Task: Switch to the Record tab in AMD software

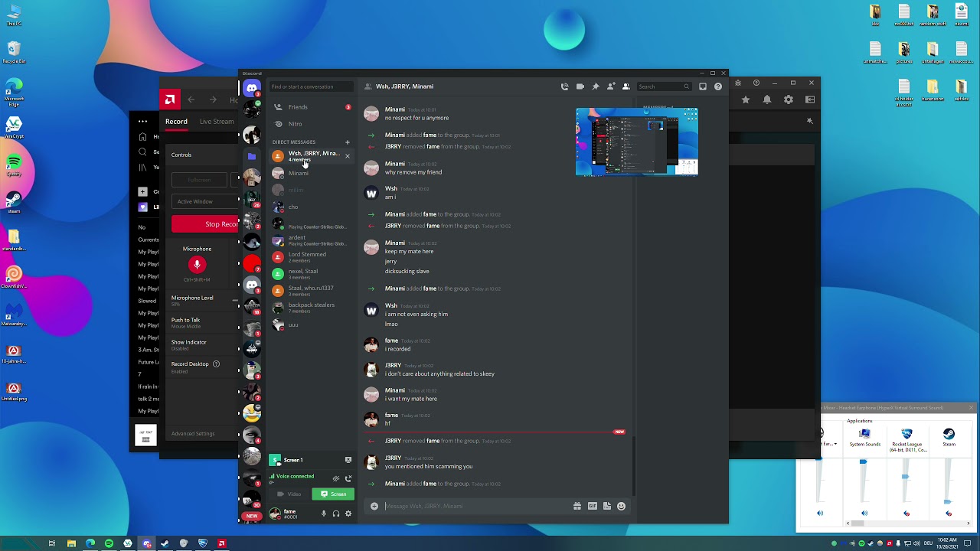Action: tap(176, 122)
